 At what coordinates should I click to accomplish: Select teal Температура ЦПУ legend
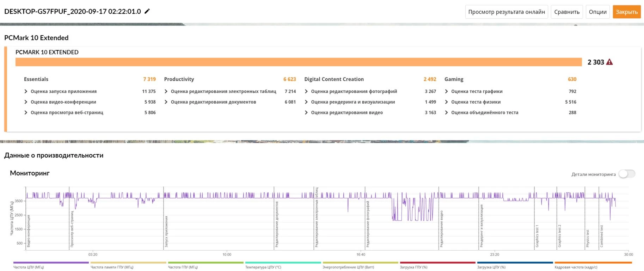(x=283, y=265)
